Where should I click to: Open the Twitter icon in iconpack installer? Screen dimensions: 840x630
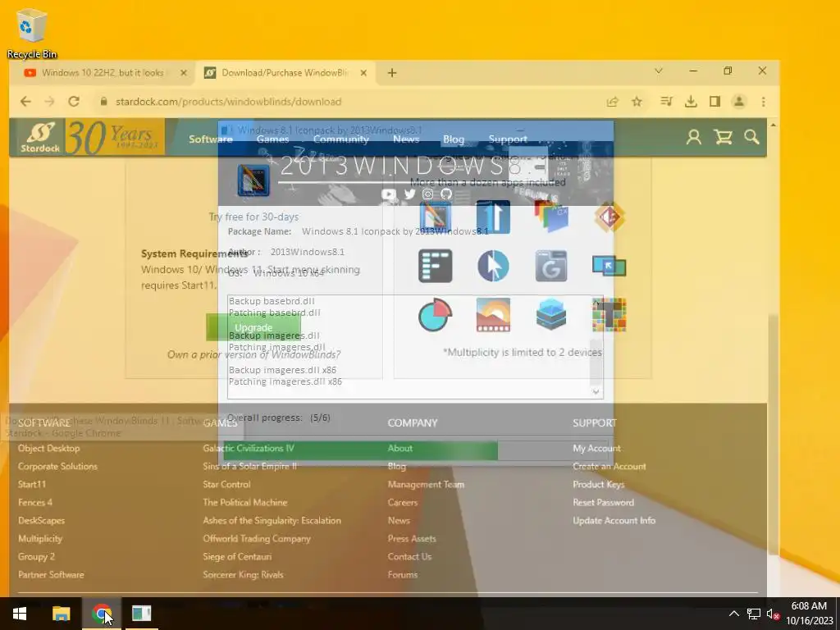click(410, 194)
